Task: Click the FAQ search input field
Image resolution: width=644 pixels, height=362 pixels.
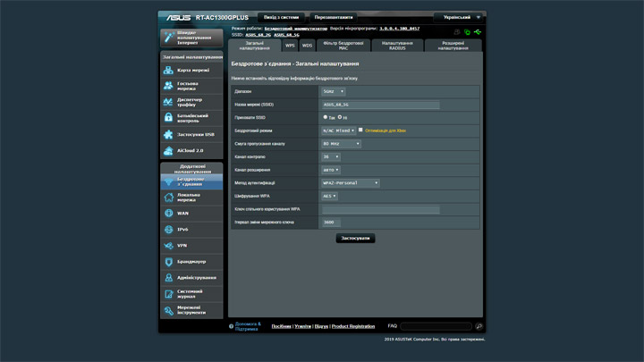Action: [x=436, y=326]
